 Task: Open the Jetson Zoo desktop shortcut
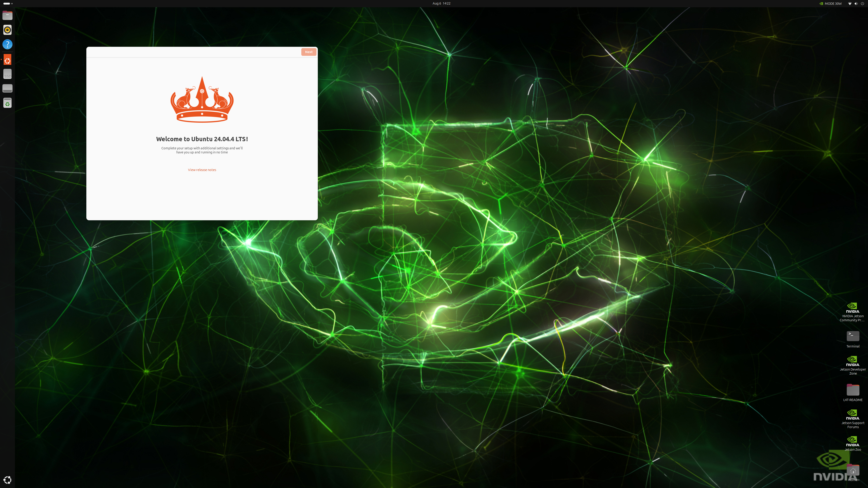tap(853, 443)
